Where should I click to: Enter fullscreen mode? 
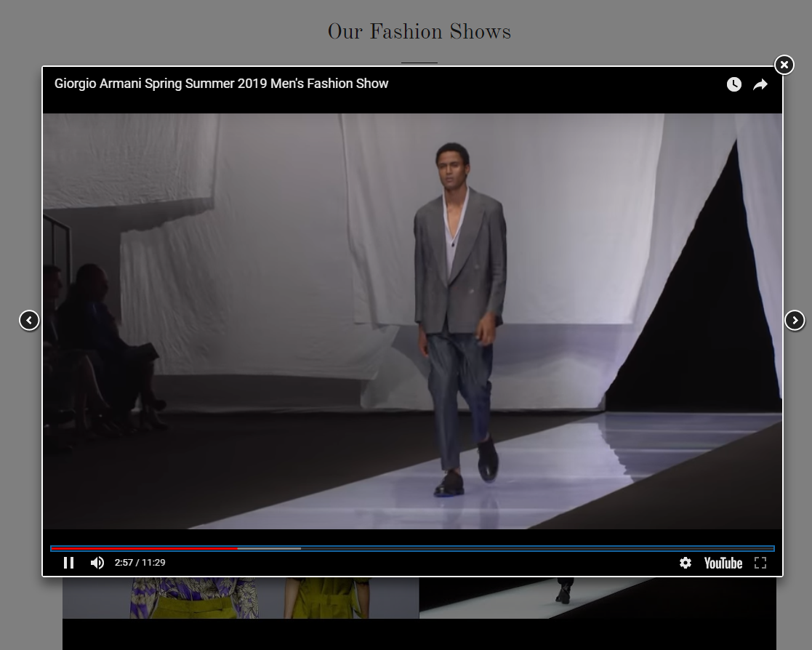[x=760, y=563]
